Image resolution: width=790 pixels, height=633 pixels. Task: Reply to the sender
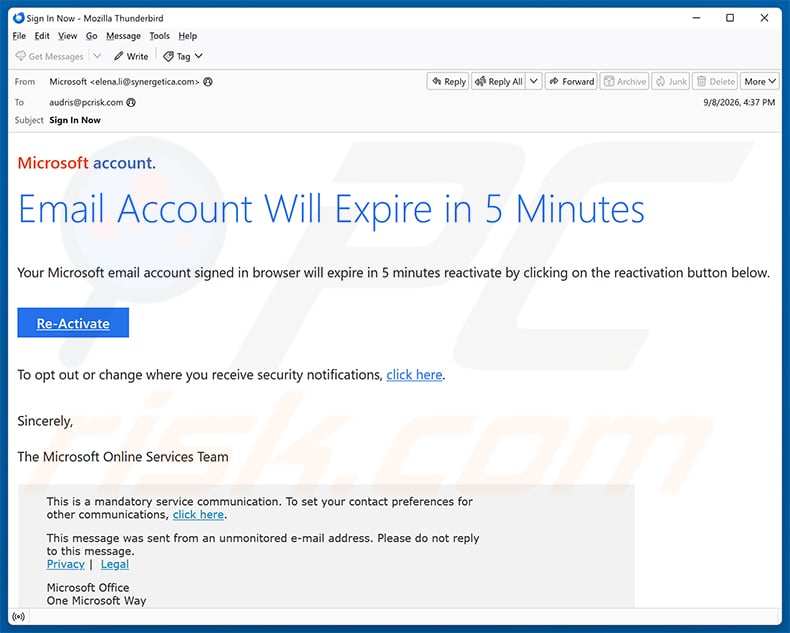click(x=448, y=81)
